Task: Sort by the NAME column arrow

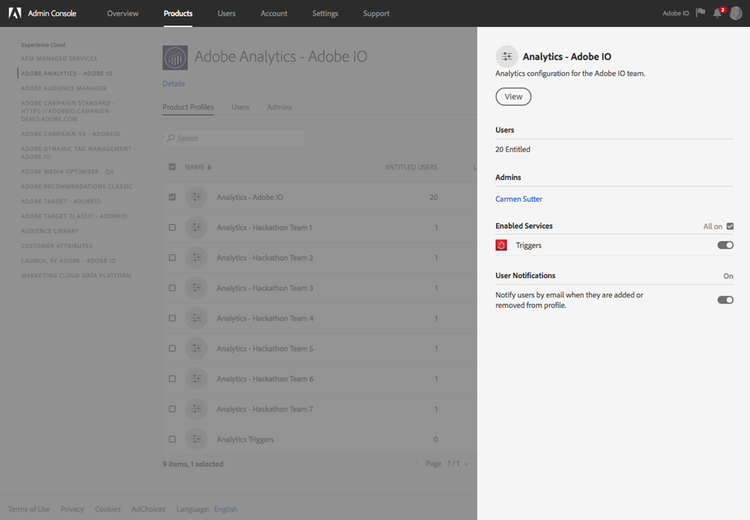Action: point(209,167)
